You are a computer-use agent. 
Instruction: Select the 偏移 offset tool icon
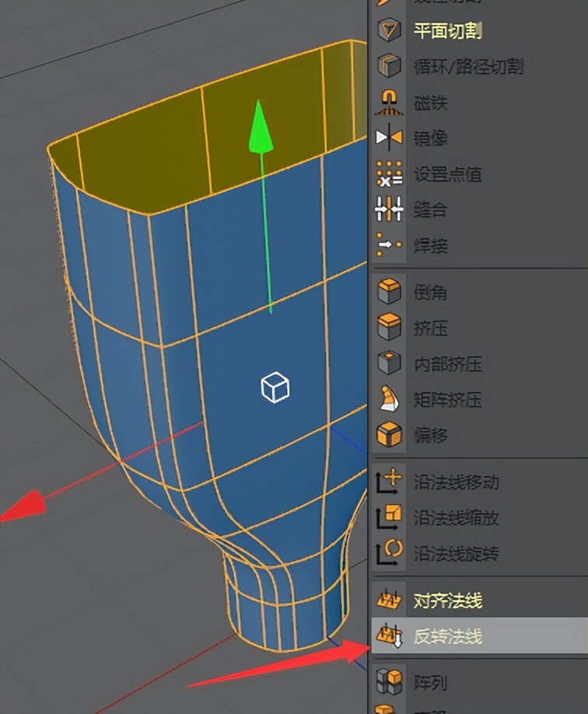pos(389,435)
